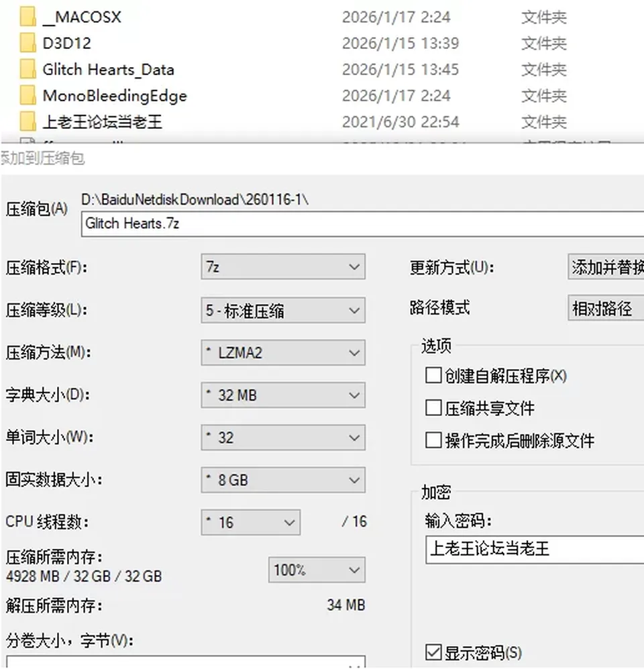644x669 pixels.
Task: Enable 创建自解压程序 checkbox
Action: click(433, 376)
